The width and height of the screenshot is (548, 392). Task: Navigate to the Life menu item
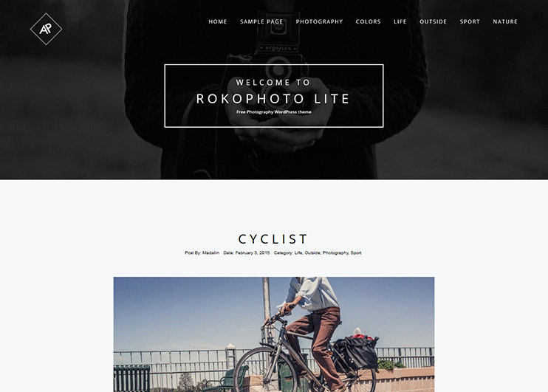400,21
